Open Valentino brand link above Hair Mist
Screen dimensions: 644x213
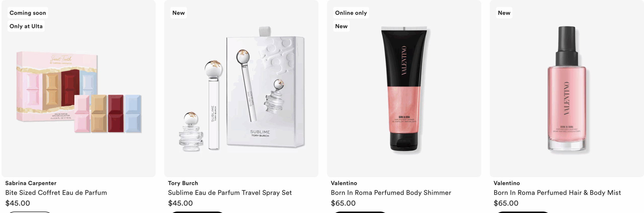(507, 183)
